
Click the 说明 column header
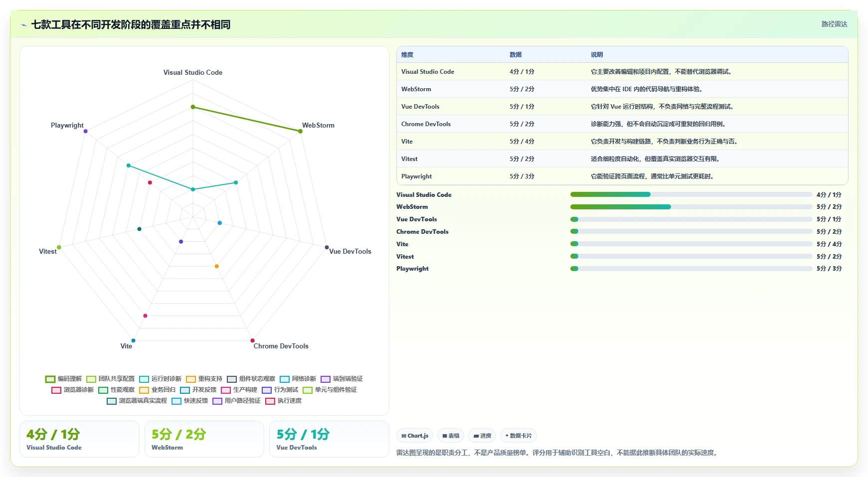[x=597, y=55]
